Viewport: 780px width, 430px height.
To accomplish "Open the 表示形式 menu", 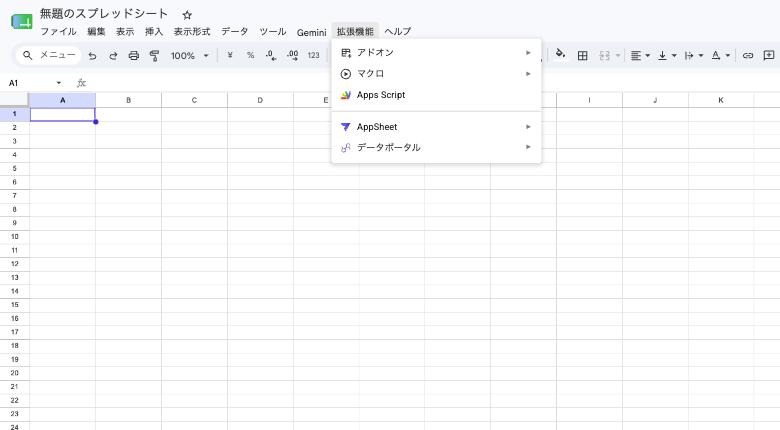I will coord(192,31).
